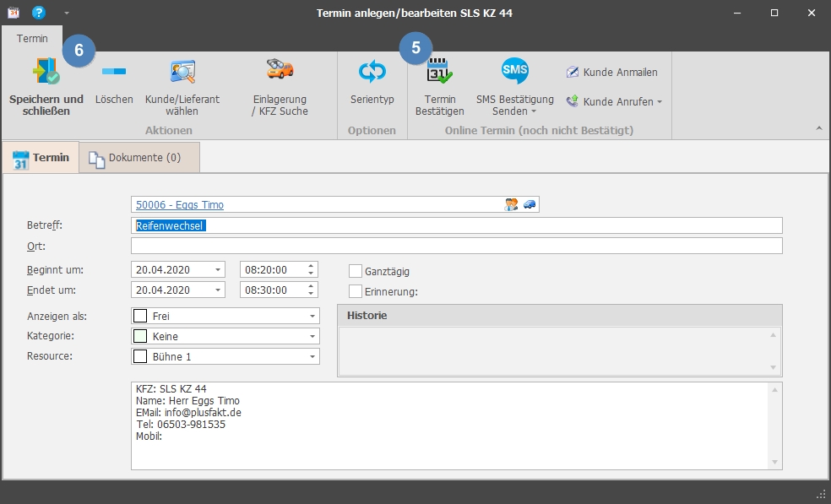Image resolution: width=831 pixels, height=504 pixels.
Task: Click the calendar app icon in title bar
Action: (x=14, y=13)
